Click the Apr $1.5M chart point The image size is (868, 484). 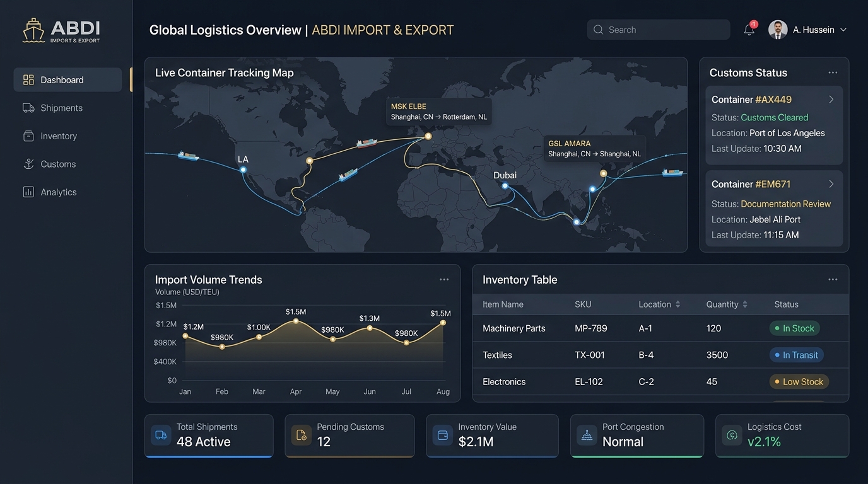pyautogui.click(x=296, y=321)
